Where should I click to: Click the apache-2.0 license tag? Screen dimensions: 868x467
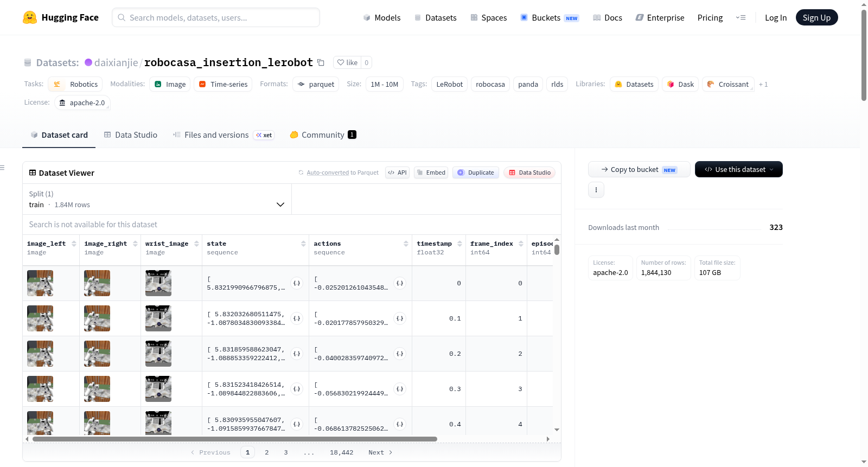82,103
